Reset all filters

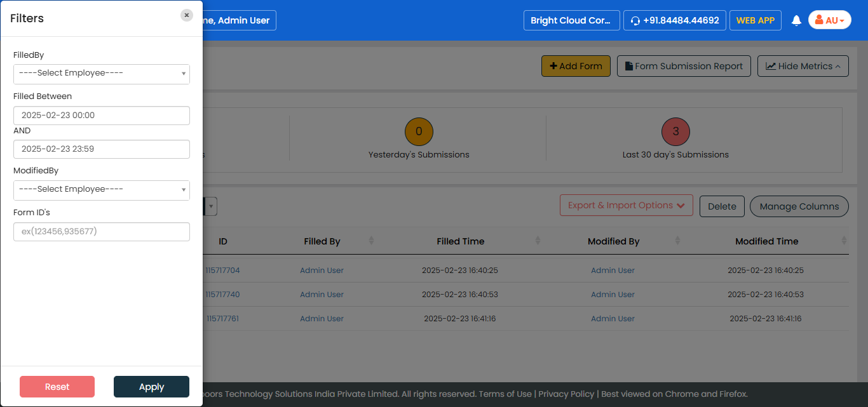(x=57, y=387)
